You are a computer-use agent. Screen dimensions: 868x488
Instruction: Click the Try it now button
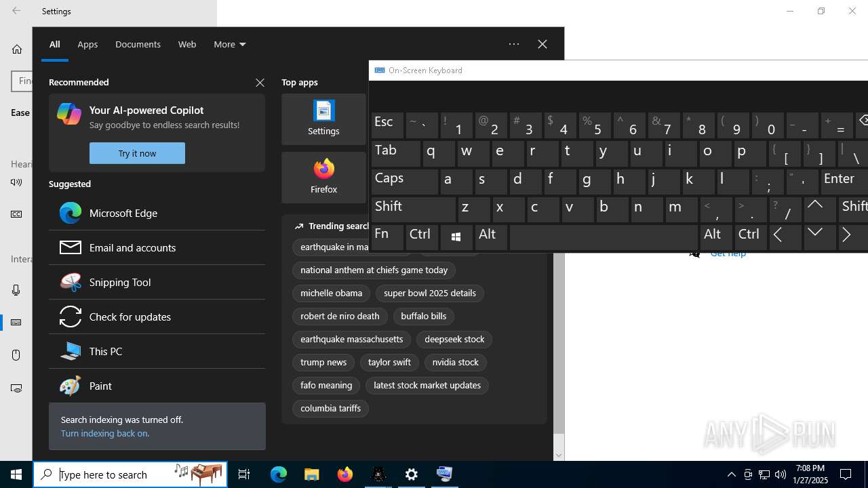click(x=137, y=153)
